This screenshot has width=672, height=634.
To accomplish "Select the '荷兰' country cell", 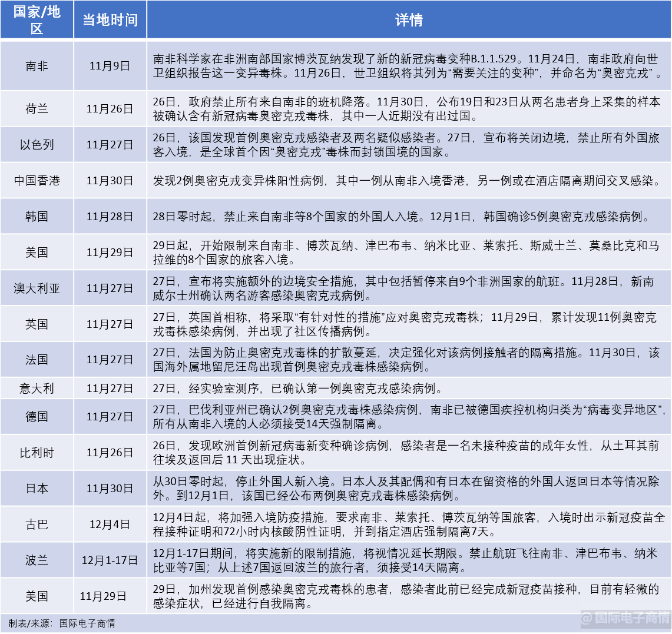I will click(x=37, y=109).
